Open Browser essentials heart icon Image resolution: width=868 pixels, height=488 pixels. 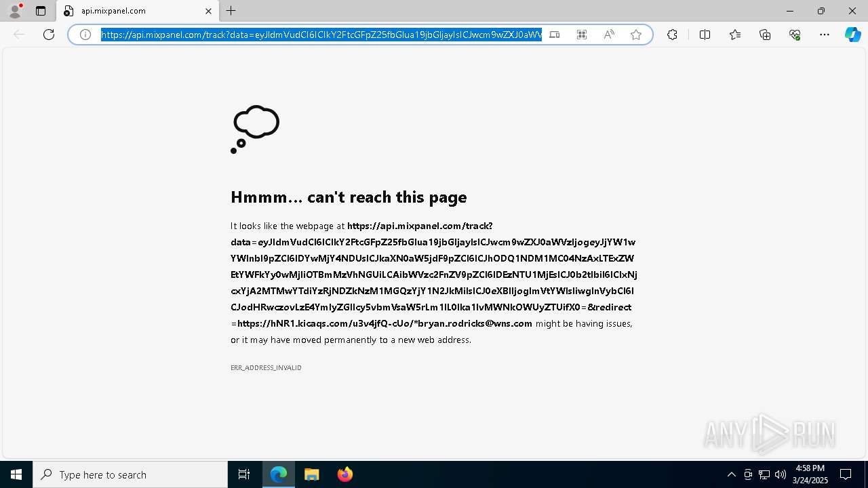[795, 35]
